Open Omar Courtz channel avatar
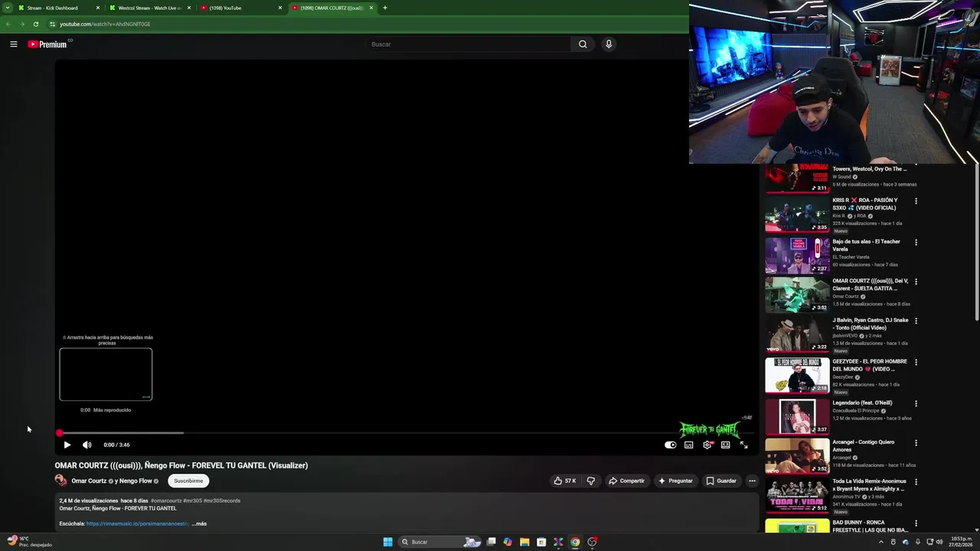 pyautogui.click(x=60, y=481)
